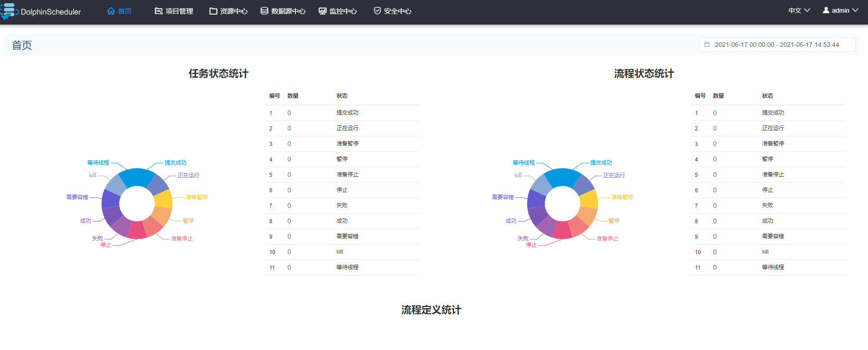Click the 任务状态统计 heading
Viewport: 868px width, 350px height.
tap(218, 74)
